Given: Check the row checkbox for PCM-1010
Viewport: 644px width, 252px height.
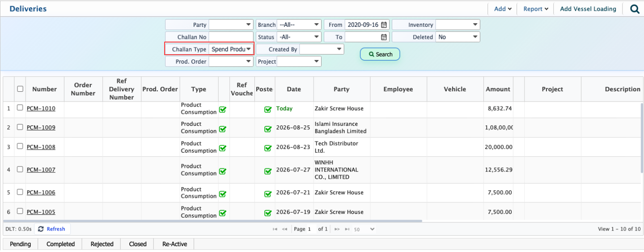Looking at the screenshot, I should pyautogui.click(x=20, y=108).
